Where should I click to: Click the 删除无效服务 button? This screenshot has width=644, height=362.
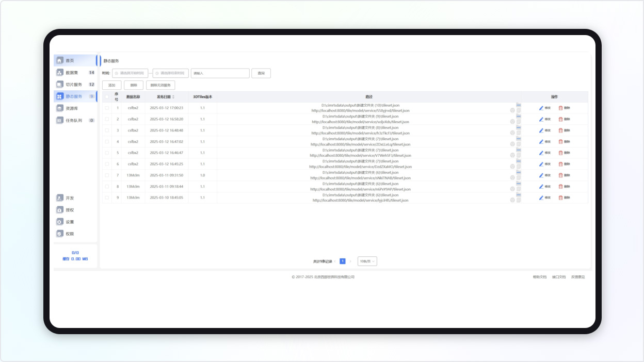160,85
